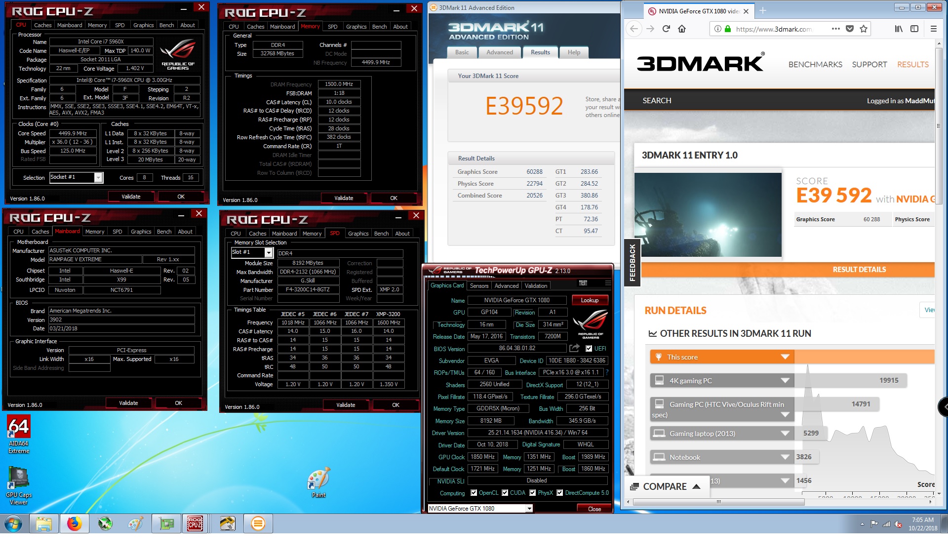Click the browser vertical scrollbar thumb
Screen dimensions: 948x560
[x=939, y=126]
